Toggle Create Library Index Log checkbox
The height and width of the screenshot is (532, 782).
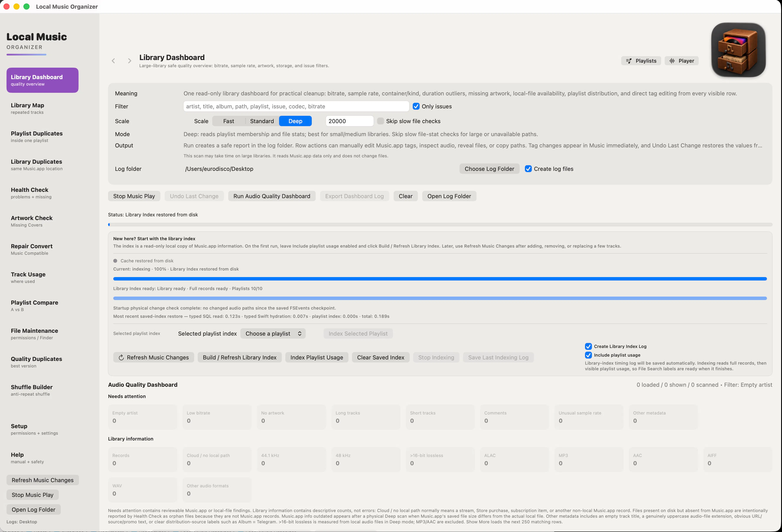588,346
